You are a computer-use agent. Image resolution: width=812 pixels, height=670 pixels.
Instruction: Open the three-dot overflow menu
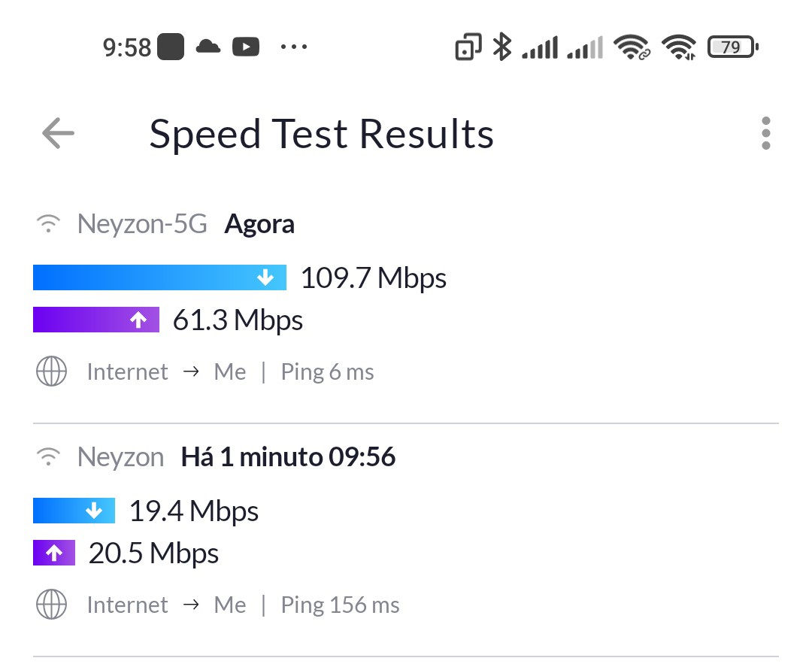click(x=765, y=134)
